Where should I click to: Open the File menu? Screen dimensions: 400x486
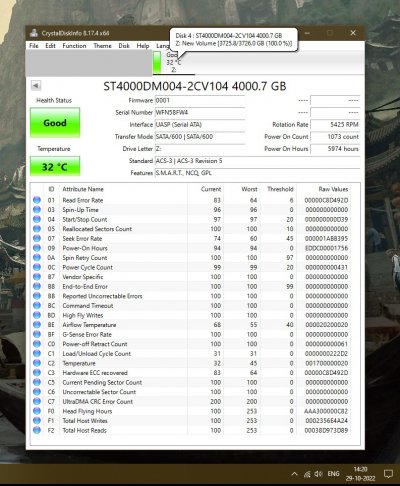click(34, 46)
